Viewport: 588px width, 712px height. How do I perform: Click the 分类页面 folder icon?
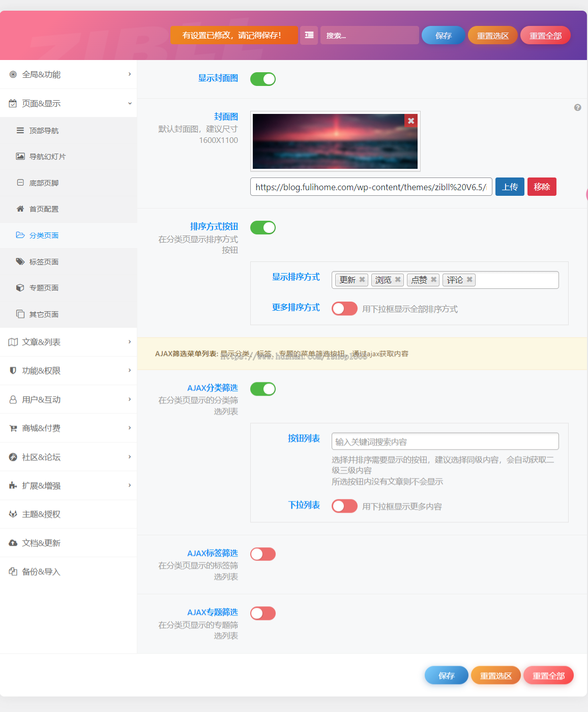point(20,235)
